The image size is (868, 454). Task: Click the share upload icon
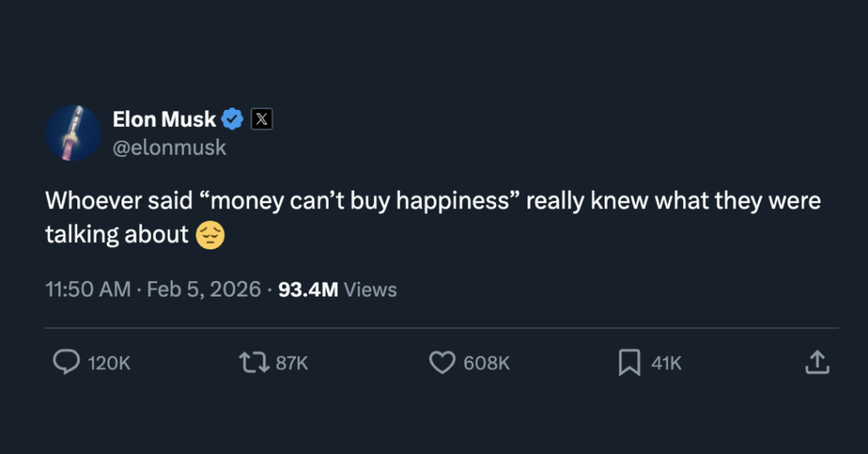(816, 363)
